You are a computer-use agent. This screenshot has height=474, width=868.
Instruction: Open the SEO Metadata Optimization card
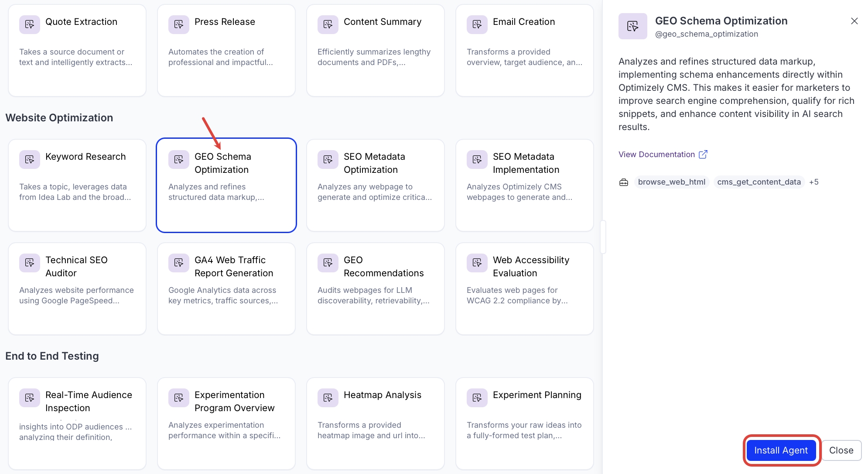pos(375,185)
